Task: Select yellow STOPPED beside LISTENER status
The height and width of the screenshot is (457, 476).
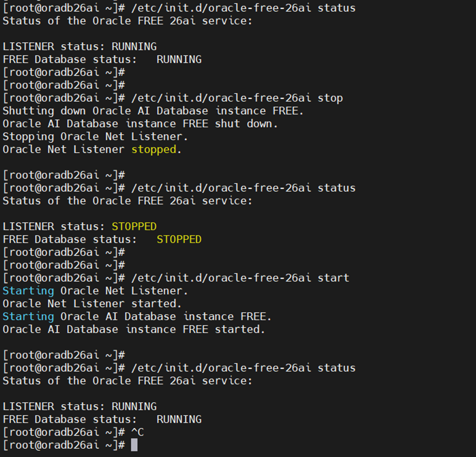Action: (134, 227)
